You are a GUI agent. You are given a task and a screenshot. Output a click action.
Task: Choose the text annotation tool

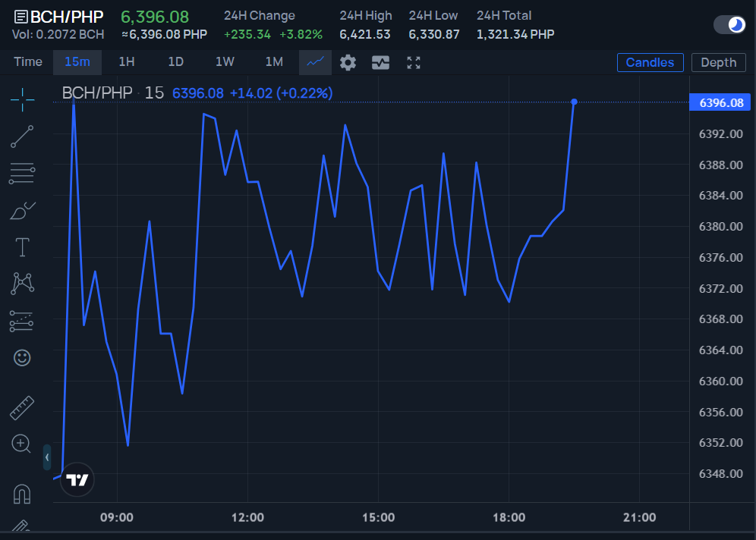pyautogui.click(x=22, y=247)
